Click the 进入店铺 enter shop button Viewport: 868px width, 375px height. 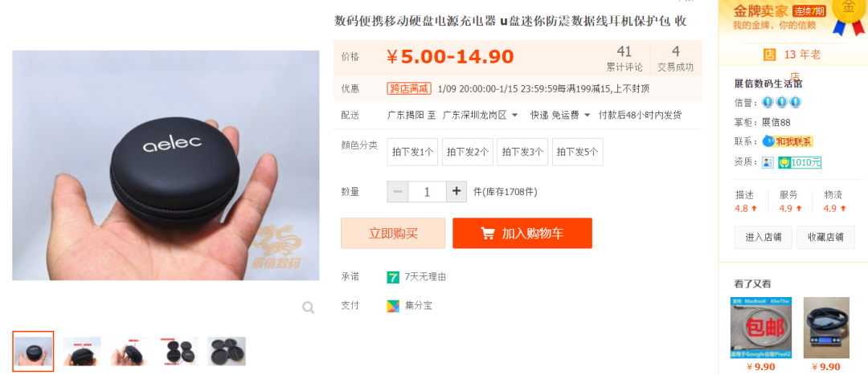[x=763, y=237]
